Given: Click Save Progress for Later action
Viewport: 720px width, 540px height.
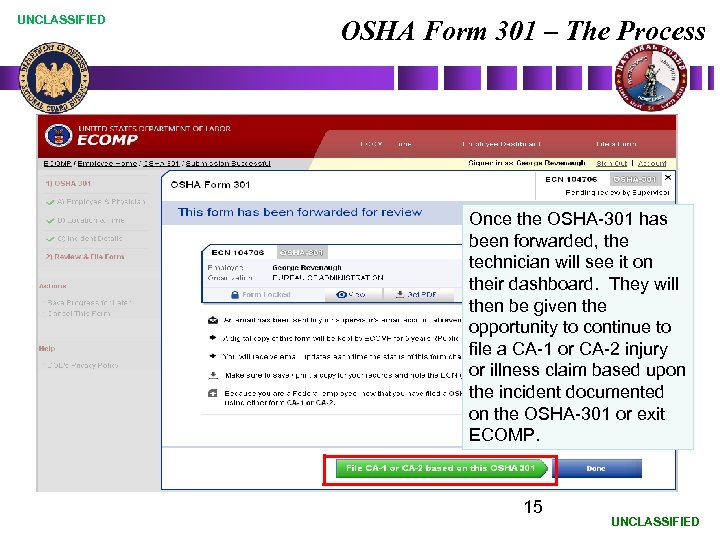Looking at the screenshot, I should [89, 303].
